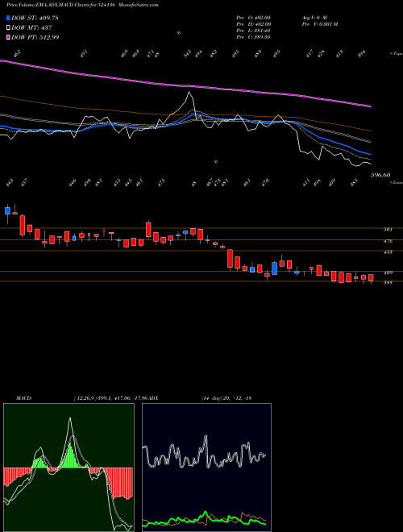Select the 'Pre C: 389.30' close value
The image size is (403, 532).
(x=253, y=37)
